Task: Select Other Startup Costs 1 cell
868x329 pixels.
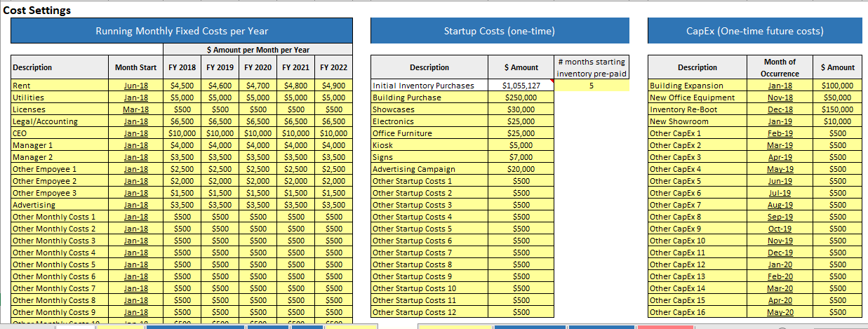Action: [x=429, y=181]
